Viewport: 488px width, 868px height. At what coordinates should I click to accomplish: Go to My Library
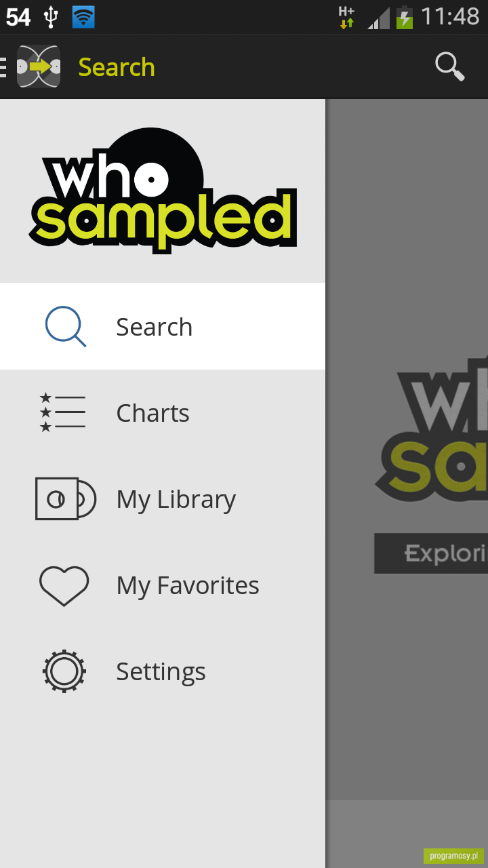click(x=163, y=499)
